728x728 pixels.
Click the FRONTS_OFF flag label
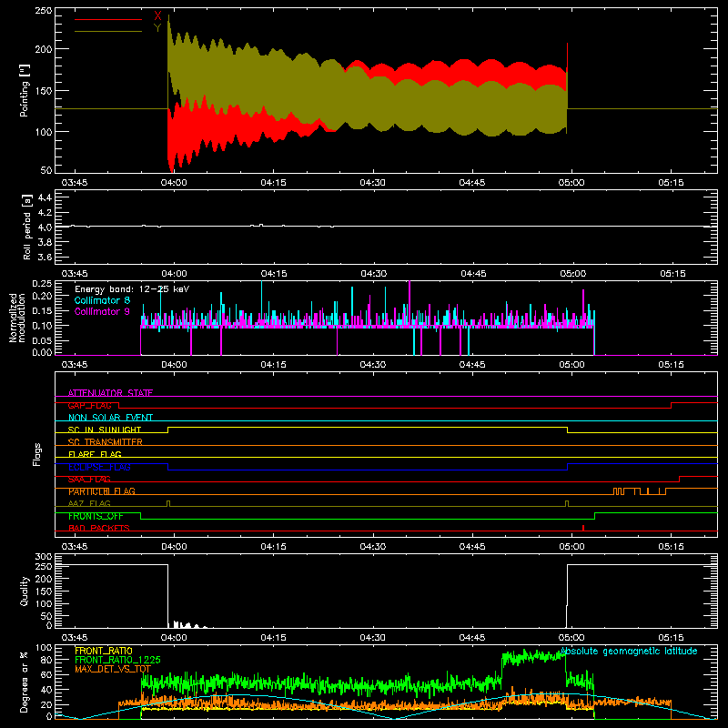(96, 516)
